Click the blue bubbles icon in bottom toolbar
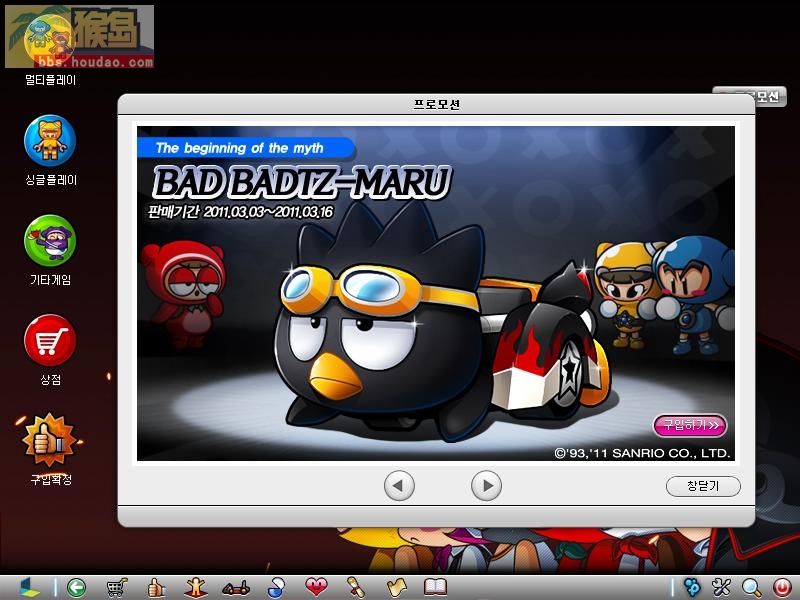Image resolution: width=800 pixels, height=600 pixels. coord(692,587)
